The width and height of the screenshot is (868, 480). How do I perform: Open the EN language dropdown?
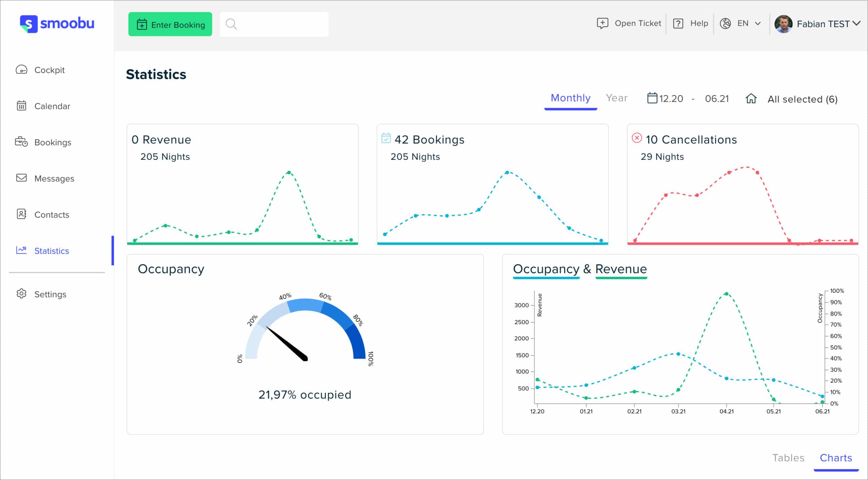point(740,24)
